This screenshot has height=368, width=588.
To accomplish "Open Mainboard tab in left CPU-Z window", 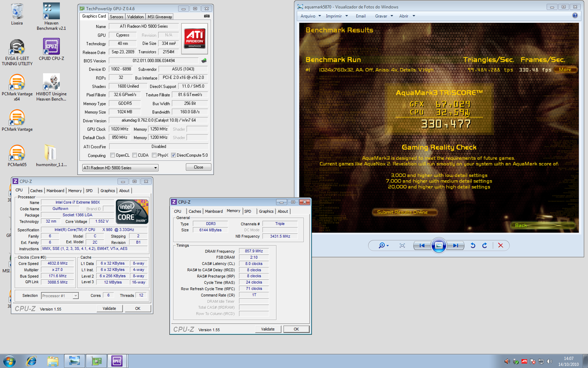I will [55, 191].
